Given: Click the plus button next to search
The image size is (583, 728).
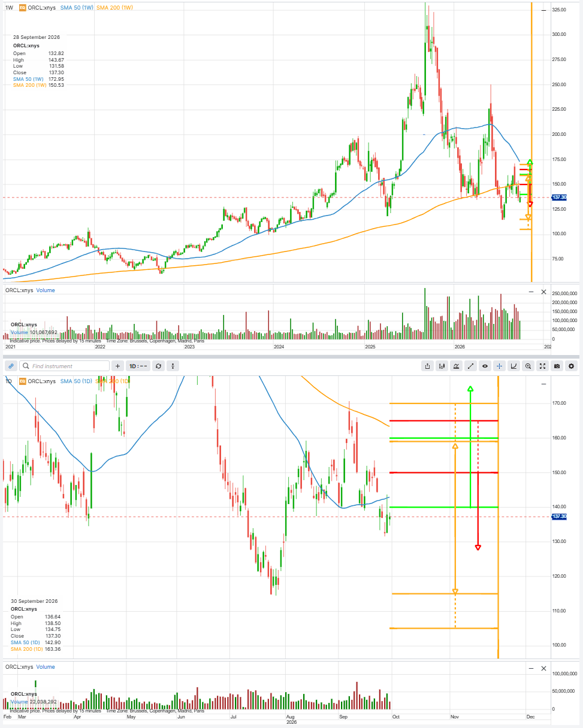Looking at the screenshot, I should click(118, 366).
